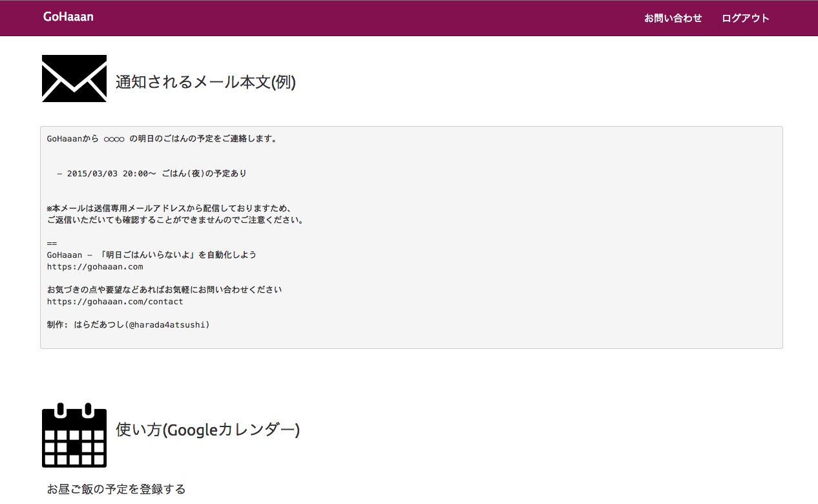Click the envelope icon beside 通知されるメール本文(例)
The width and height of the screenshot is (818, 504).
click(x=74, y=78)
